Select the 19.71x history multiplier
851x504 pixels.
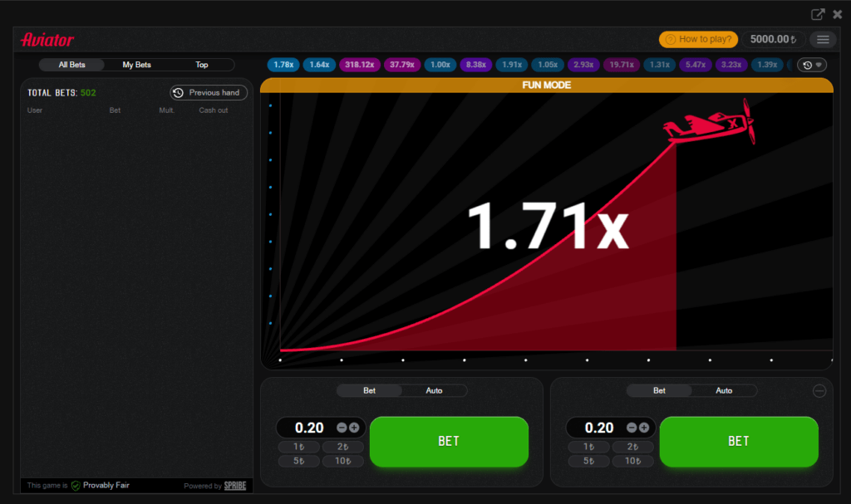[x=622, y=65]
